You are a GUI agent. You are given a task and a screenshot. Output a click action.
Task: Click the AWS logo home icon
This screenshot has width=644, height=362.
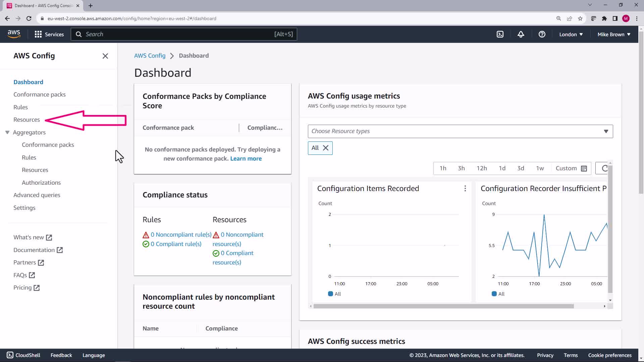[x=14, y=34]
